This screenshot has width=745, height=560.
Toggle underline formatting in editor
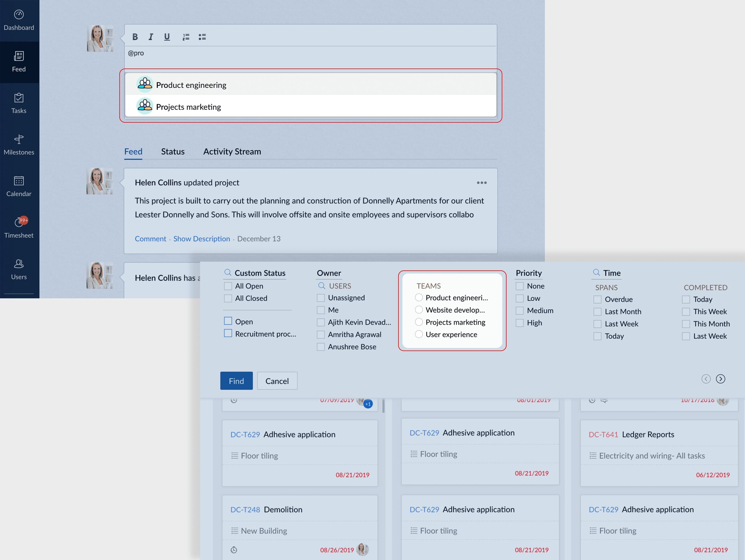click(167, 37)
